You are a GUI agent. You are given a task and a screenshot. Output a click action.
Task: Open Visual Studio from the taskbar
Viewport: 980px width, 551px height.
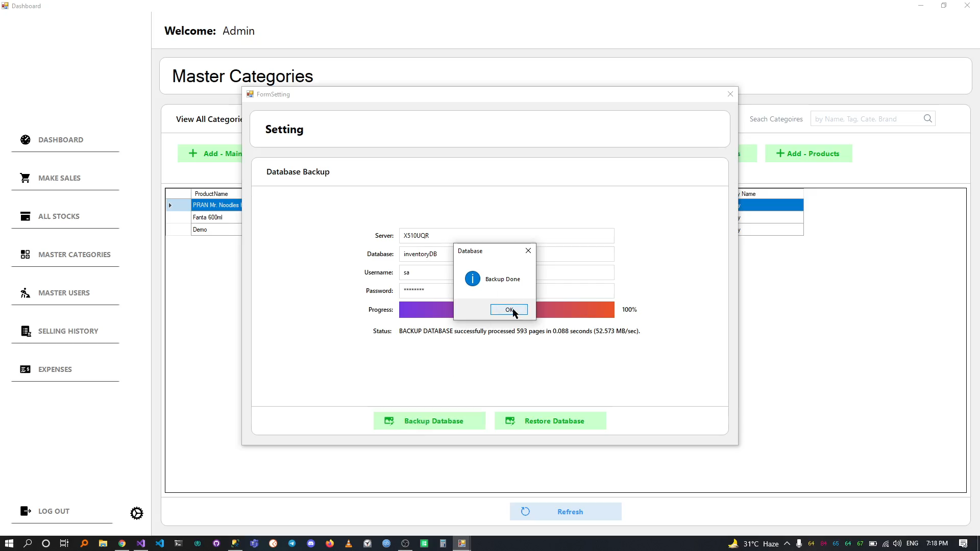141,543
